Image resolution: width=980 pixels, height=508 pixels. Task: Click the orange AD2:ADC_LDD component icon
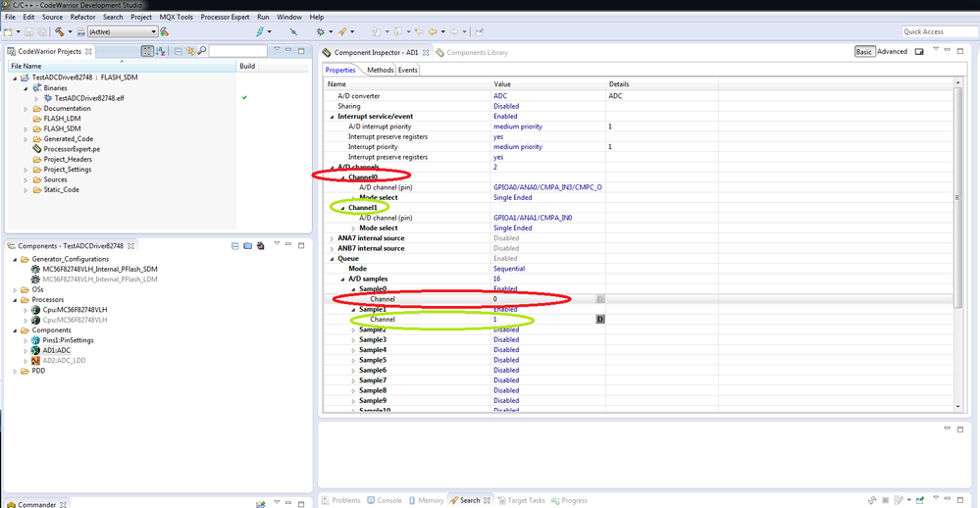point(35,361)
